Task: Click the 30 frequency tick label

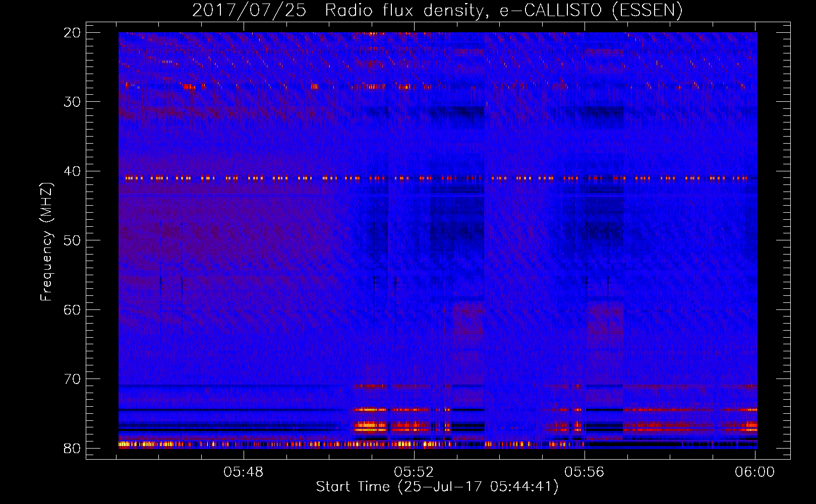Action: (x=72, y=102)
